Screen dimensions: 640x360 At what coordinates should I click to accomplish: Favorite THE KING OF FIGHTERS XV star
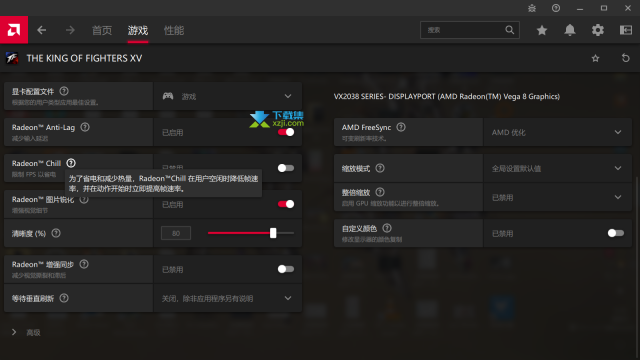pos(596,58)
